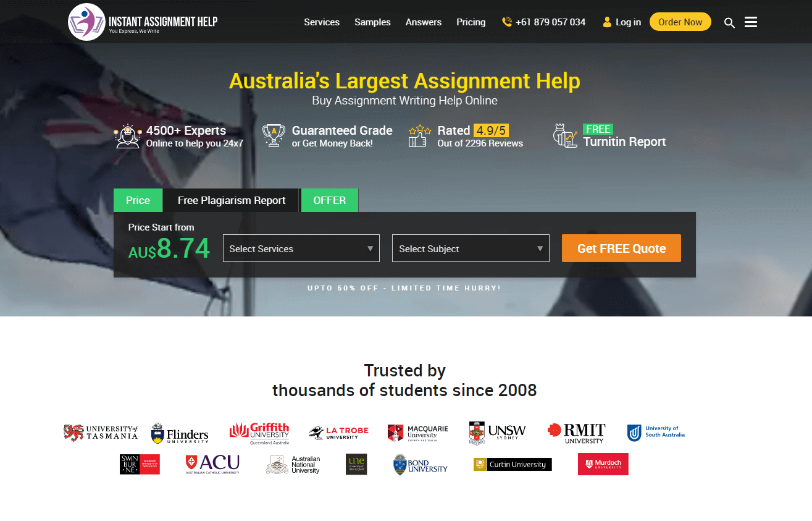Open the Select Subject dropdown
This screenshot has width=812, height=521.
coord(471,248)
